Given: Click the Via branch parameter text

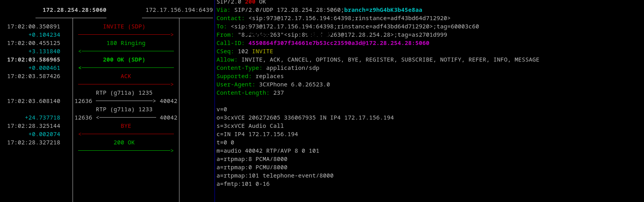Looking at the screenshot, I should (x=383, y=10).
